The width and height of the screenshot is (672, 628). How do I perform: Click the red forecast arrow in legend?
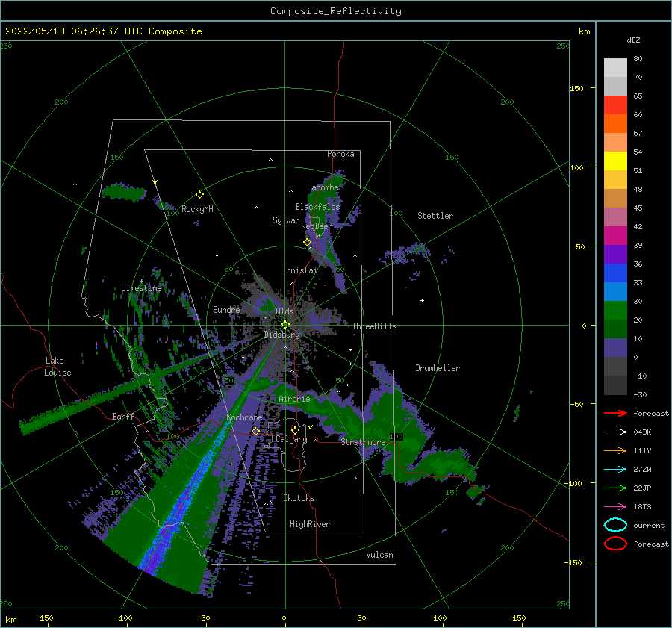(x=615, y=413)
